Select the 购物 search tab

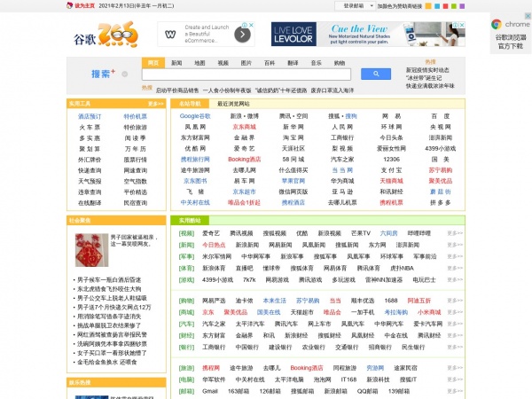point(340,63)
